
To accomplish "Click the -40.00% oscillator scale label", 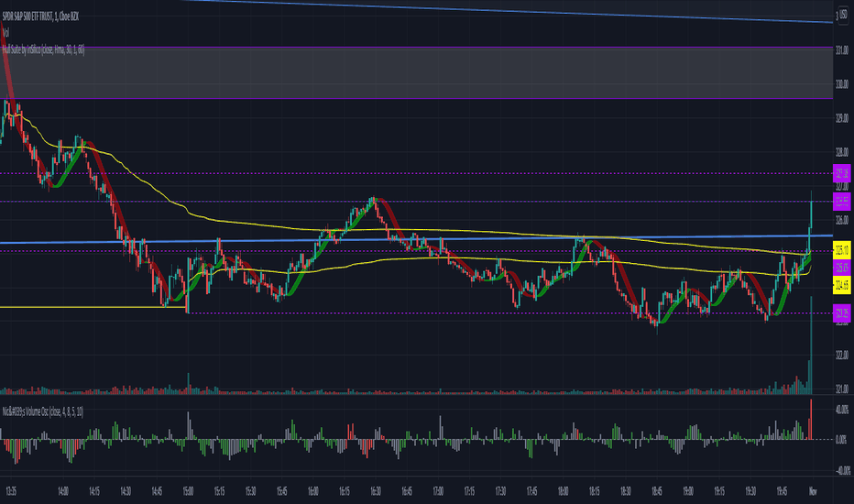I will (842, 470).
